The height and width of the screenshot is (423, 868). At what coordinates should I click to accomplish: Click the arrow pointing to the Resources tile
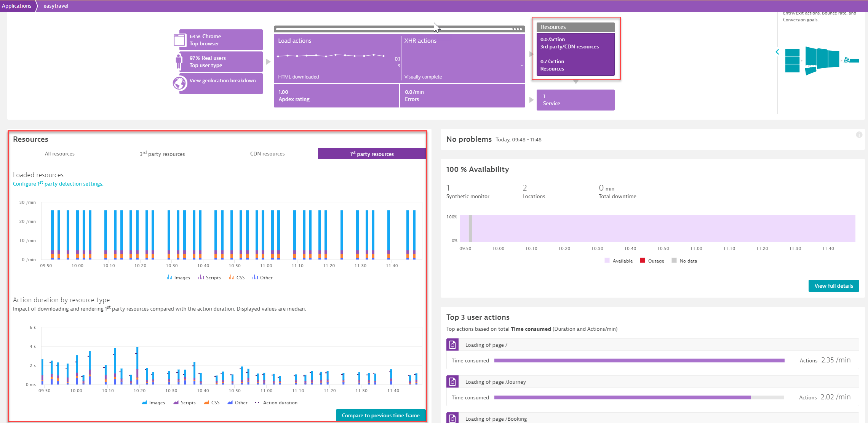[531, 54]
